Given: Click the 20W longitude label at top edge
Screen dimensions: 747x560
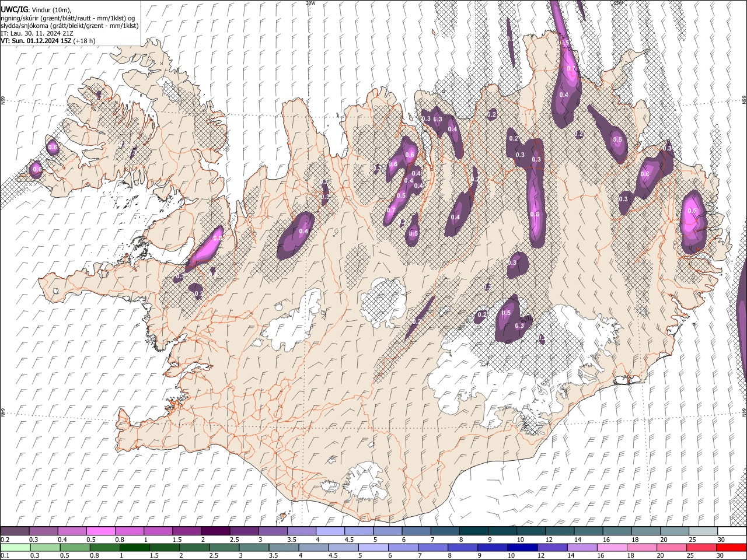Looking at the screenshot, I should [310, 3].
